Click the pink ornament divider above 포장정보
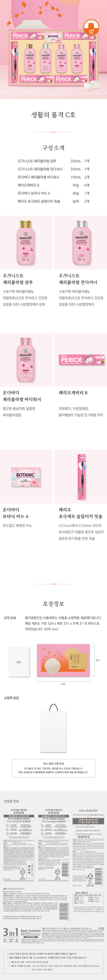107x980 pixels. [x=53, y=584]
